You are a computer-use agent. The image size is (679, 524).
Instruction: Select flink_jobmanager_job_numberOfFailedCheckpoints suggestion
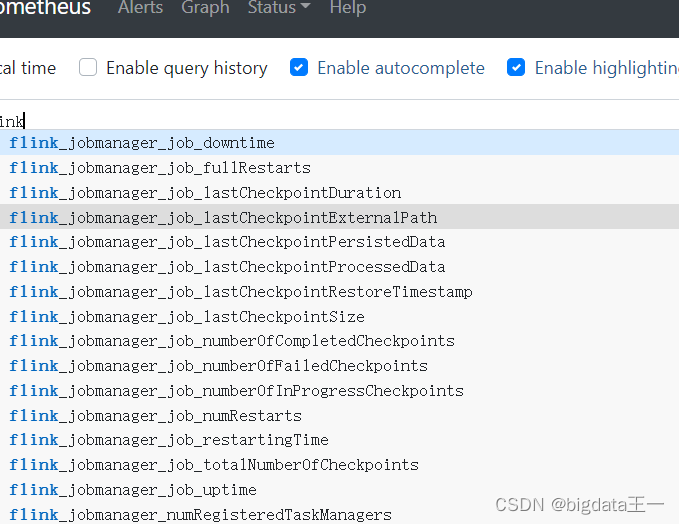[x=340, y=366]
